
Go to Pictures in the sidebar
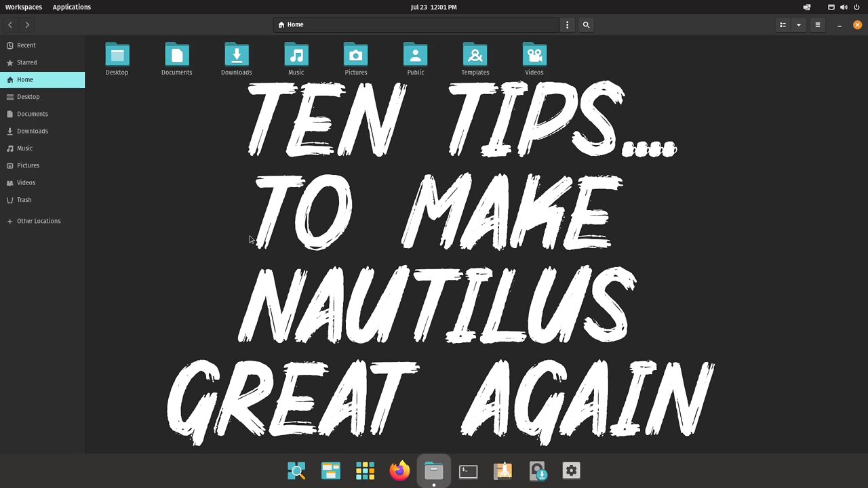tap(42, 165)
